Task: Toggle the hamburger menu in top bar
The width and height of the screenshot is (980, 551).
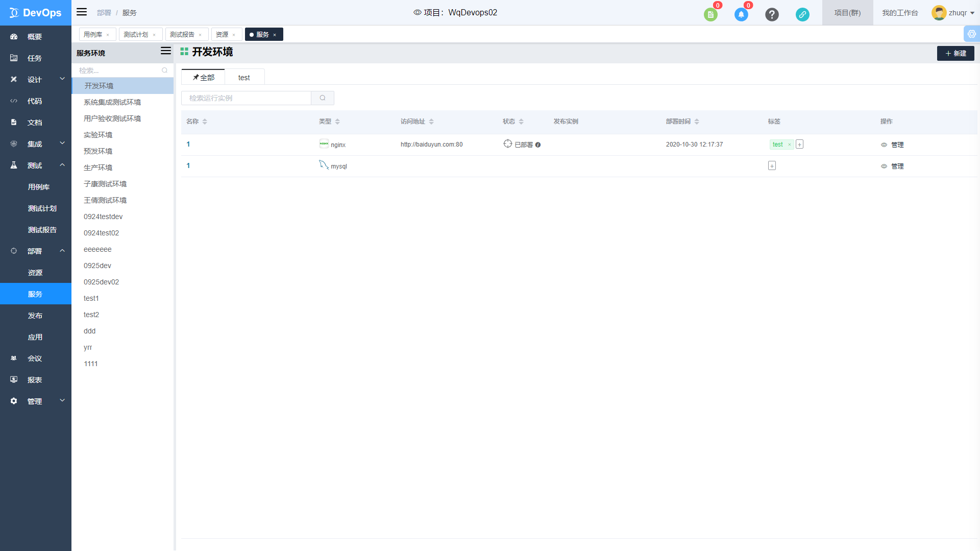Action: coord(82,12)
